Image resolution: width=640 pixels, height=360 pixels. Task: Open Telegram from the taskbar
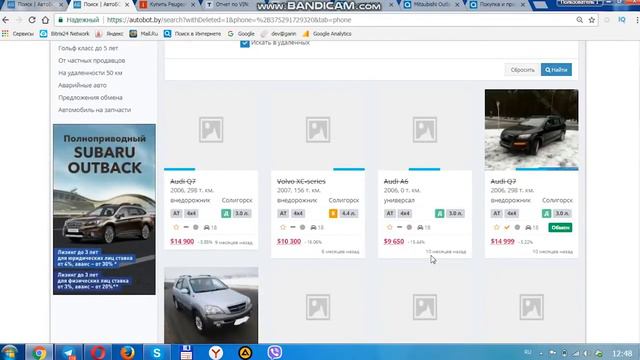coord(69,353)
